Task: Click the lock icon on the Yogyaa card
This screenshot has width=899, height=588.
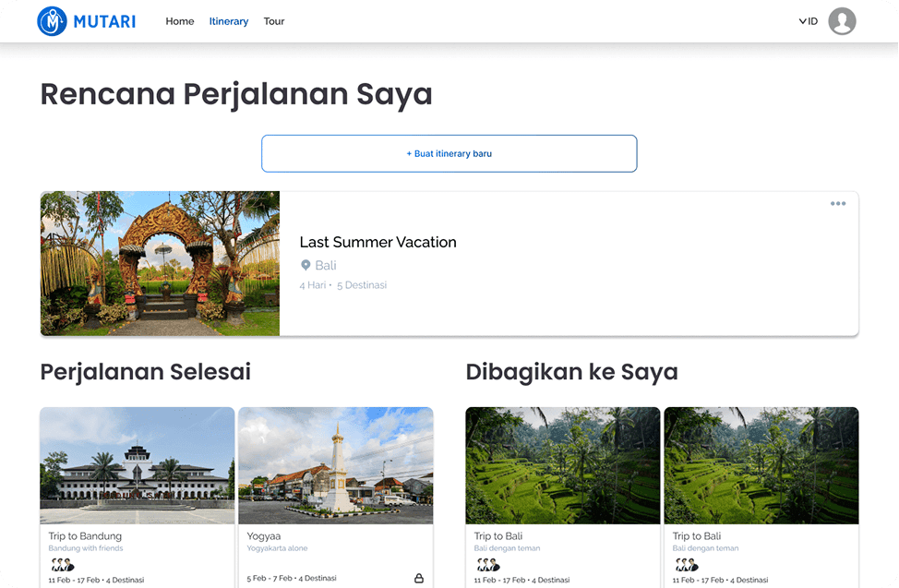Action: click(x=419, y=578)
